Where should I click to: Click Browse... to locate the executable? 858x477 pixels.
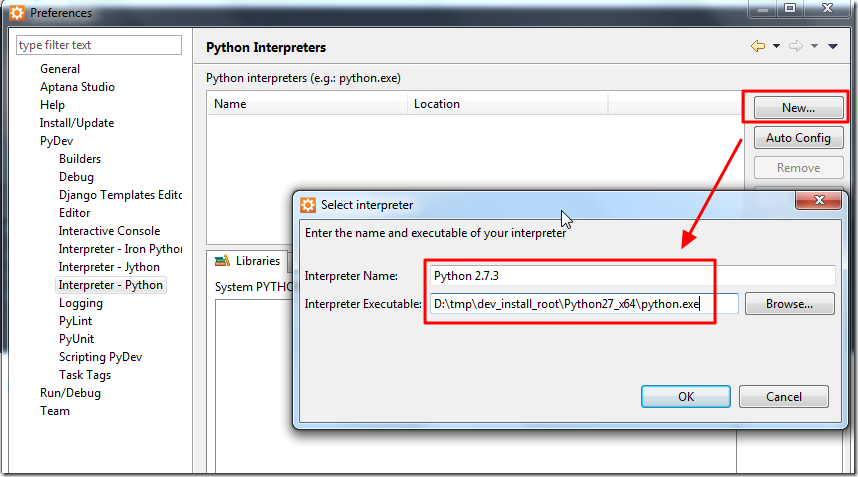pyautogui.click(x=789, y=303)
